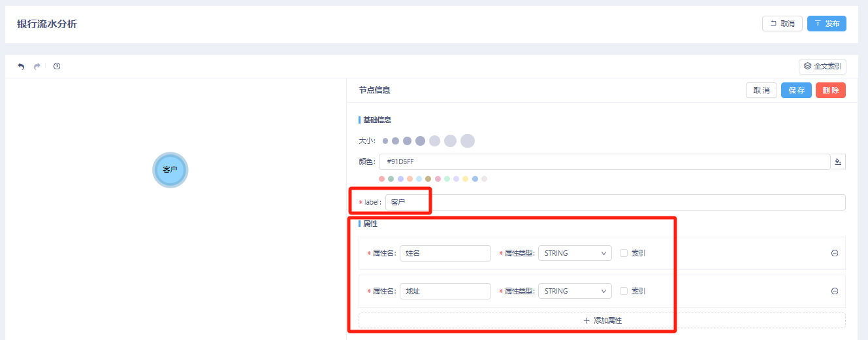
Task: Enable index checkbox for 姓名 attribute
Action: click(x=624, y=254)
